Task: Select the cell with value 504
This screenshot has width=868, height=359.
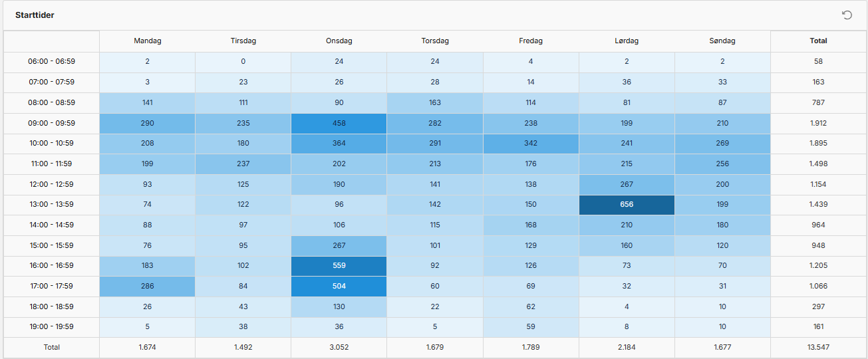Action: [x=339, y=287]
